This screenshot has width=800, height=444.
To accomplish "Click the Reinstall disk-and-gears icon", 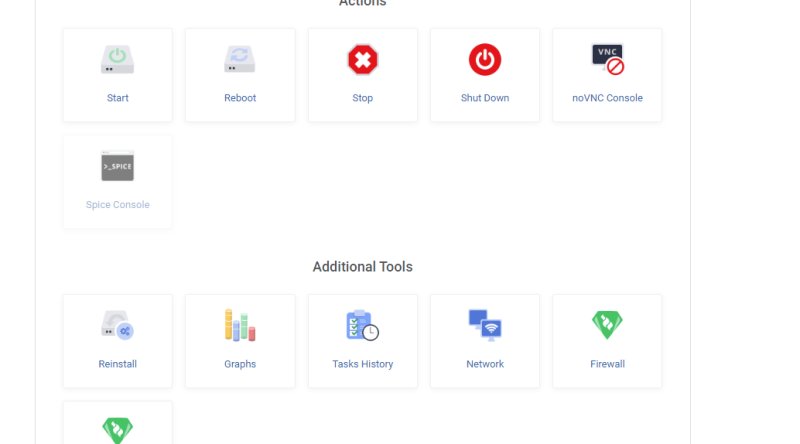I will coord(117,325).
